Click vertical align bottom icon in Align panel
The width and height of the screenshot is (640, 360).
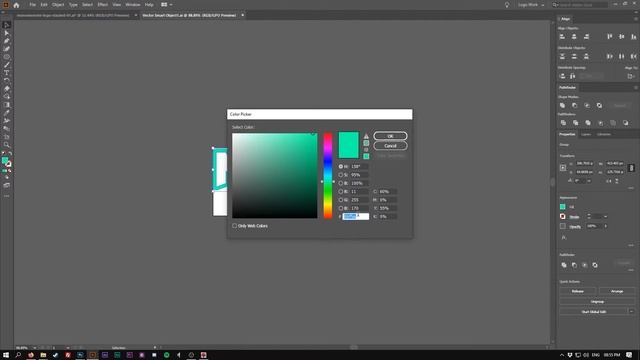(x=633, y=37)
